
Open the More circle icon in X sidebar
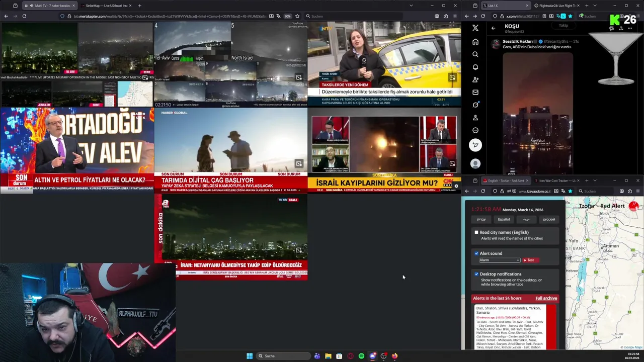click(475, 130)
